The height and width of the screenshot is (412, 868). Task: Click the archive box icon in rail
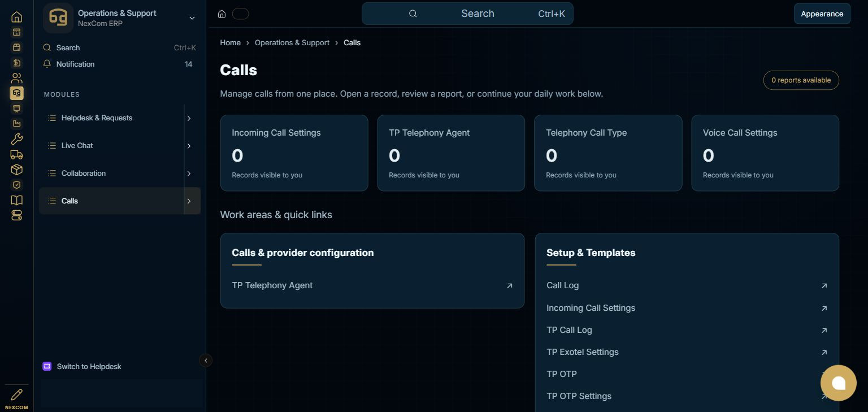pyautogui.click(x=17, y=32)
